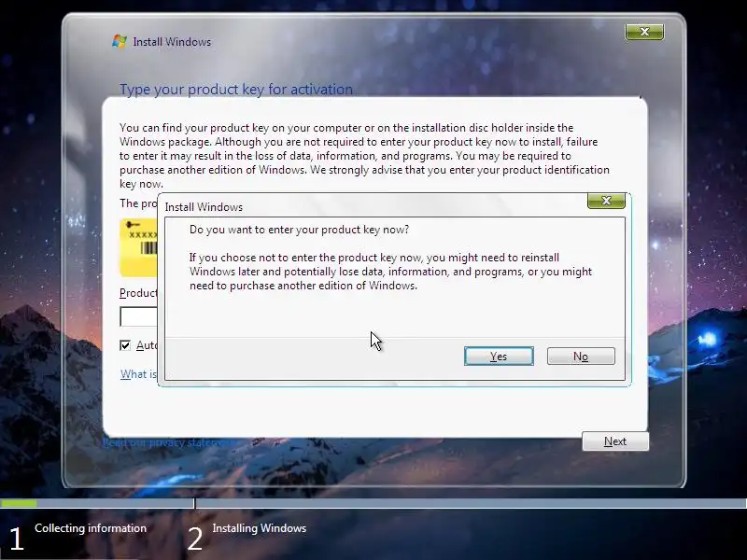The height and width of the screenshot is (560, 747).
Task: Click the dialog's 'Install Windows' title text
Action: (204, 207)
